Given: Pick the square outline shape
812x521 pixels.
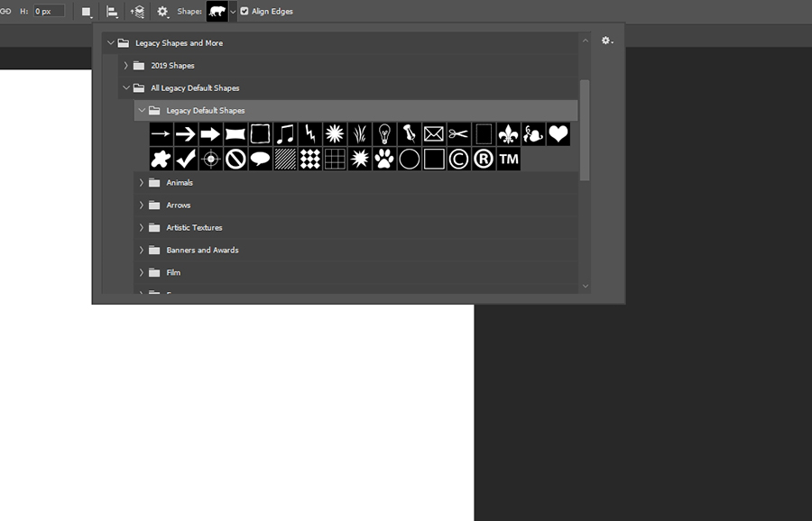Looking at the screenshot, I should (x=434, y=159).
